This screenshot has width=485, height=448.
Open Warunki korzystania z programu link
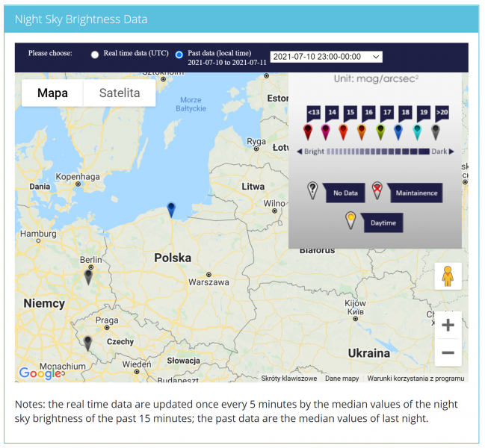tap(416, 378)
